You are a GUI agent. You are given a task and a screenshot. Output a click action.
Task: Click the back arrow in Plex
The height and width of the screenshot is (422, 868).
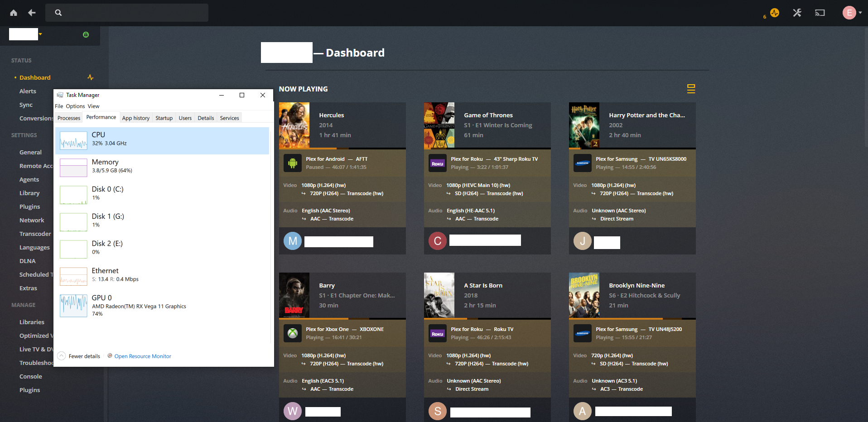[32, 13]
